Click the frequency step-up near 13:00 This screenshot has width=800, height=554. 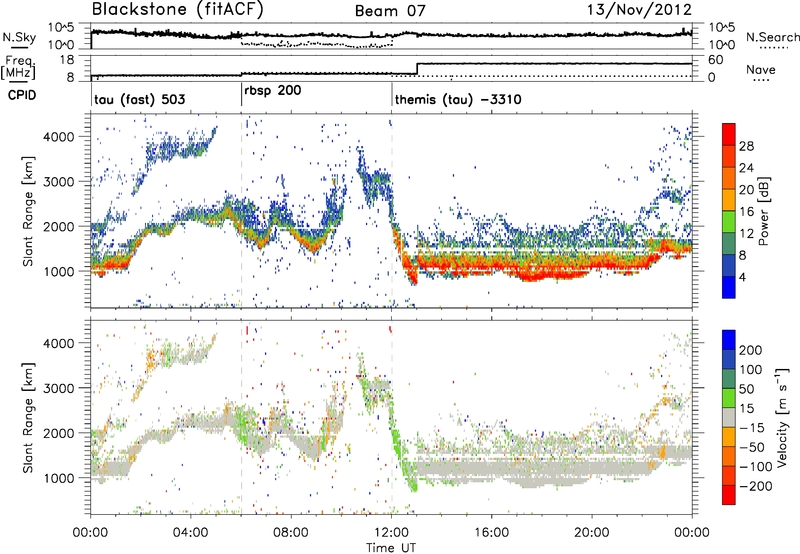point(417,69)
